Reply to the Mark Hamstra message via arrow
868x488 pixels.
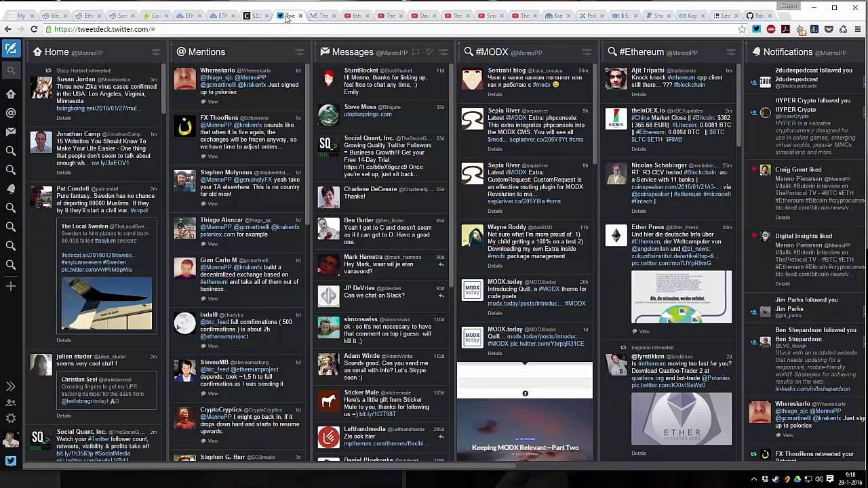(441, 264)
